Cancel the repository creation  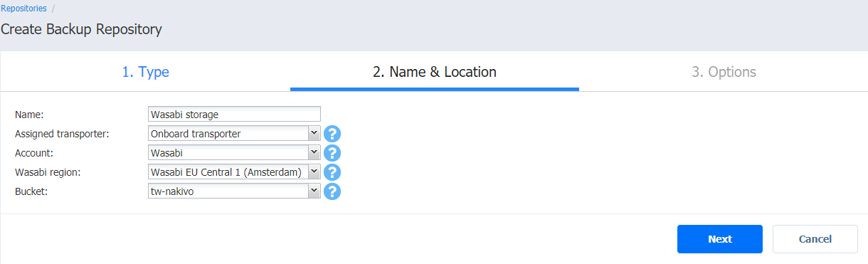[x=815, y=239]
